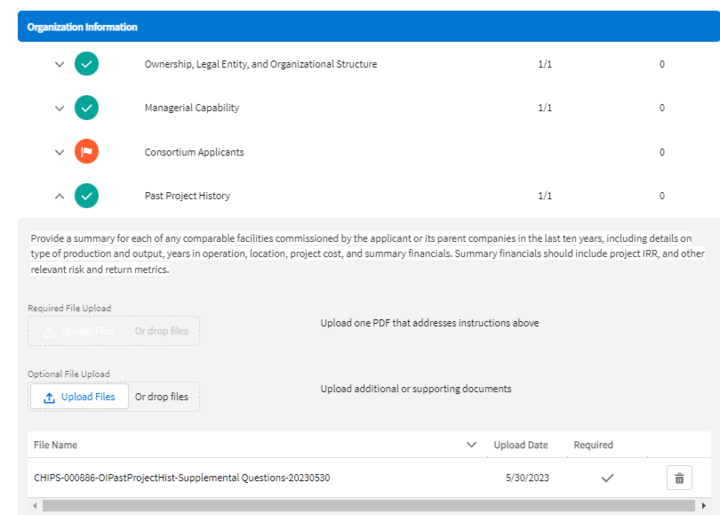
Task: Click the orange flag icon for Consortium Applicants
Action: tap(87, 152)
